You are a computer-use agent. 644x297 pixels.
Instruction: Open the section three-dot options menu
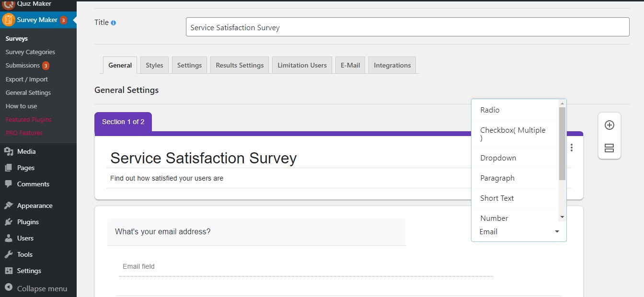[x=572, y=148]
